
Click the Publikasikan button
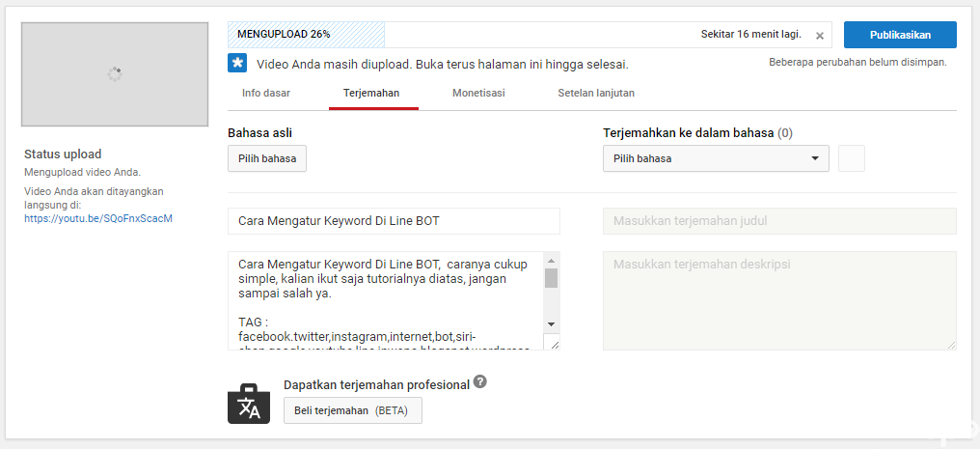click(x=900, y=35)
